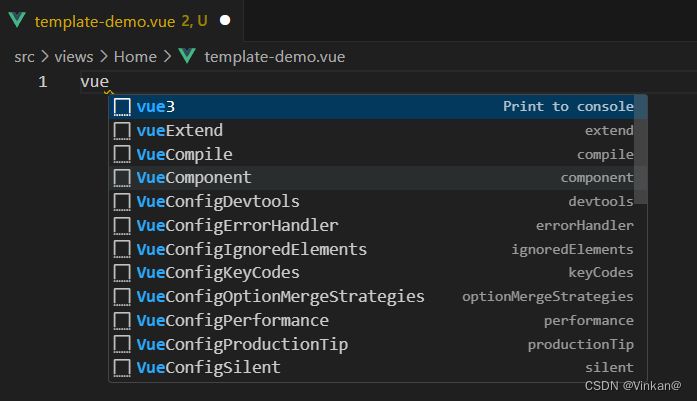697x401 pixels.
Task: Click the Vue logo in the editor tab
Action: pyautogui.click(x=17, y=20)
